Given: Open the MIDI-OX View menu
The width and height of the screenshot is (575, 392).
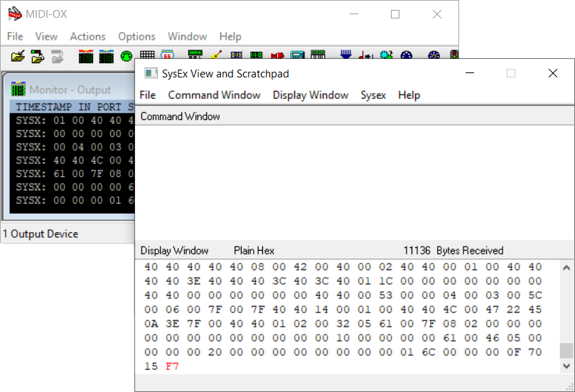Looking at the screenshot, I should click(46, 36).
